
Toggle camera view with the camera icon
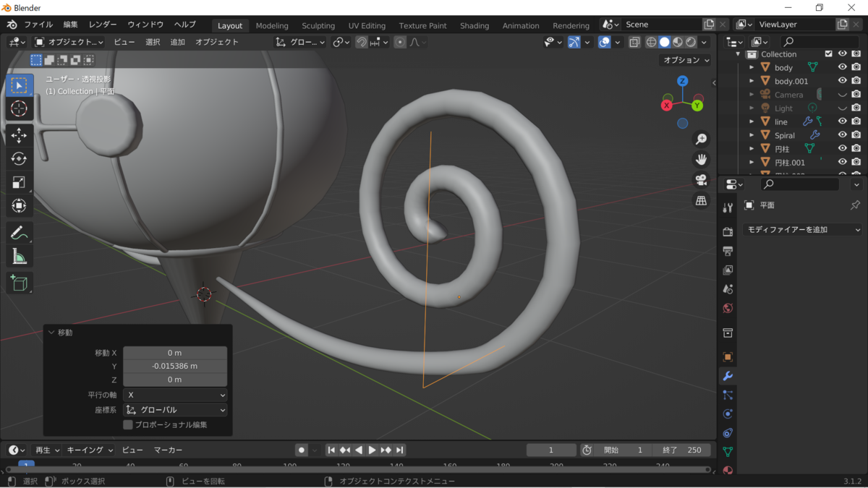pos(701,180)
